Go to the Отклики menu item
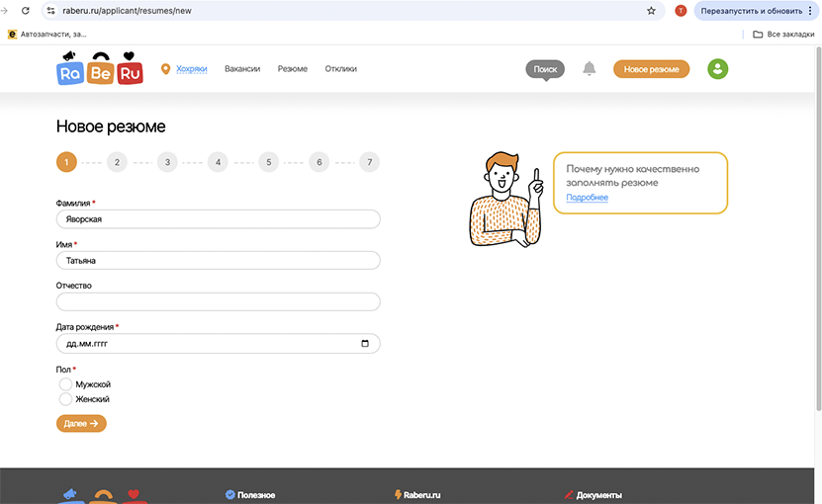The width and height of the screenshot is (822, 504). [x=340, y=69]
